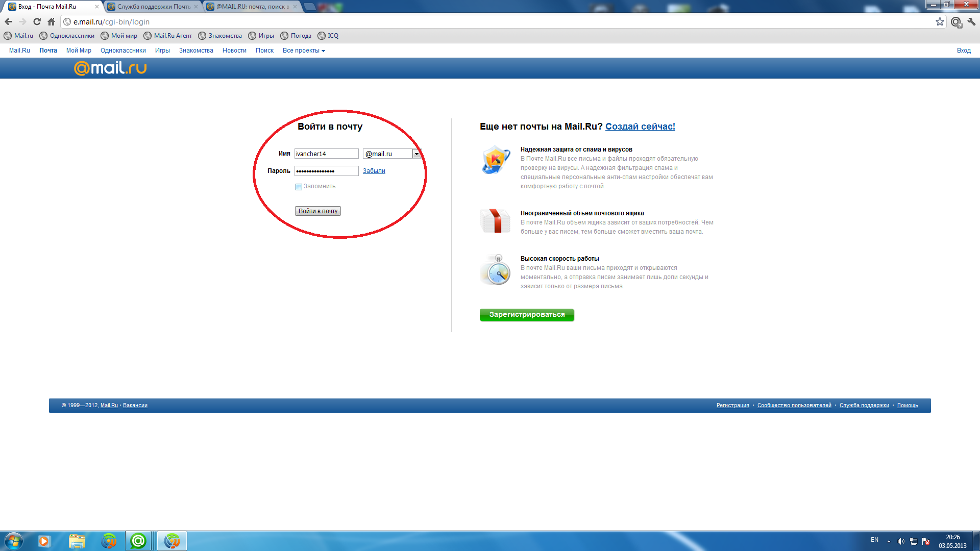This screenshot has width=980, height=551.
Task: Open Windows Explorer folder in taskbar
Action: [x=77, y=541]
